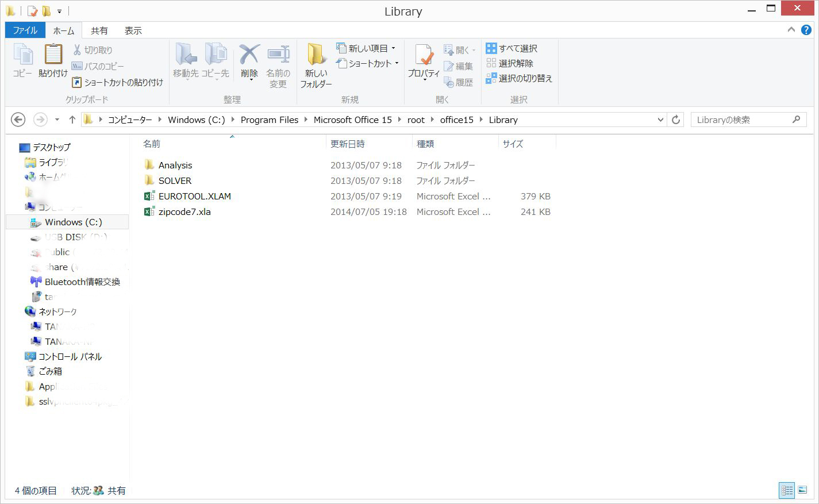This screenshot has height=504, width=819.
Task: Select Windows (C:) in the navigation pane
Action: (x=67, y=222)
